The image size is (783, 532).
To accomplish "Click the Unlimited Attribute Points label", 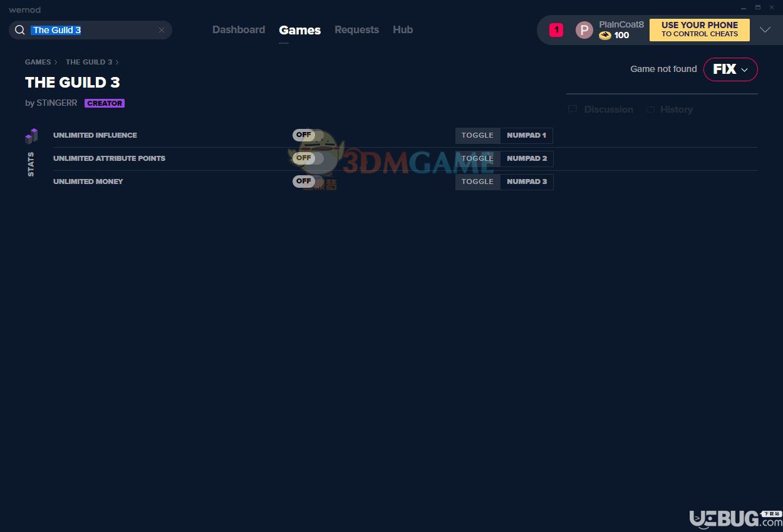I will point(110,158).
